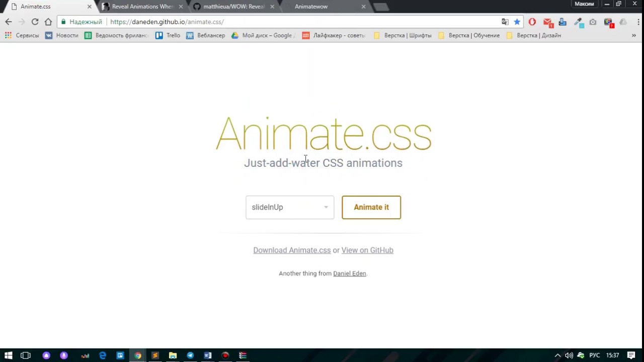Open Telegram from the taskbar
644x362 pixels.
(190, 355)
